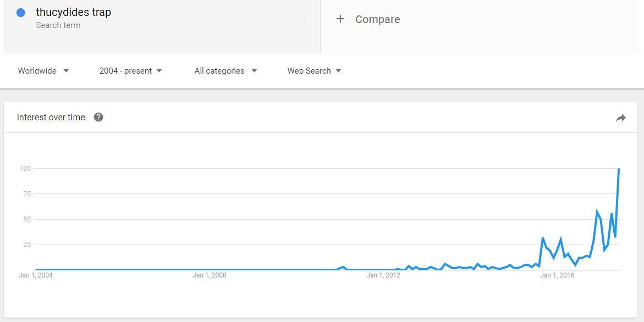Select the Web Search type dropdown
644x322 pixels.
coord(314,70)
